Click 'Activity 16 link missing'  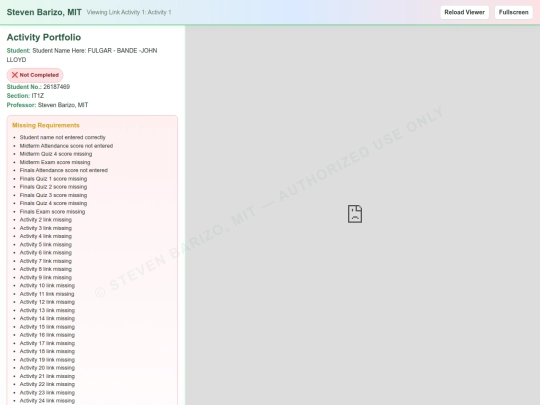[x=47, y=335]
